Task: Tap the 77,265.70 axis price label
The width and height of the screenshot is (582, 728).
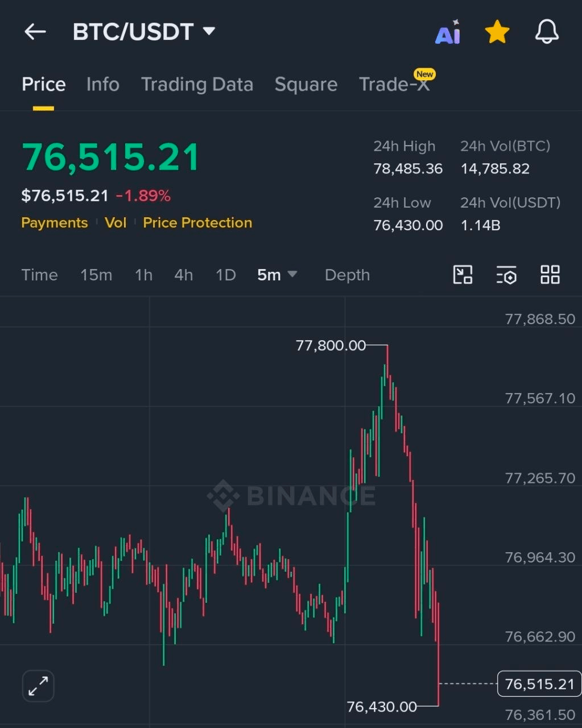Action: [x=540, y=478]
